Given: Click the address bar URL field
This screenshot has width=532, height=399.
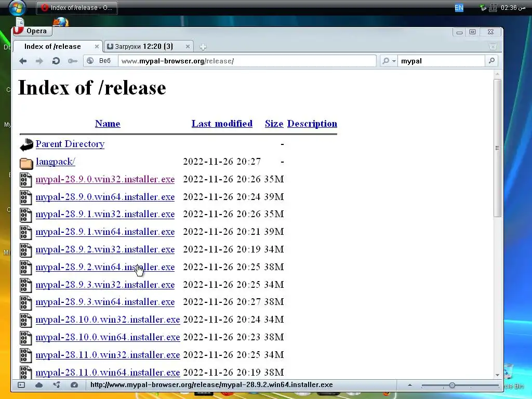Looking at the screenshot, I should 247,61.
